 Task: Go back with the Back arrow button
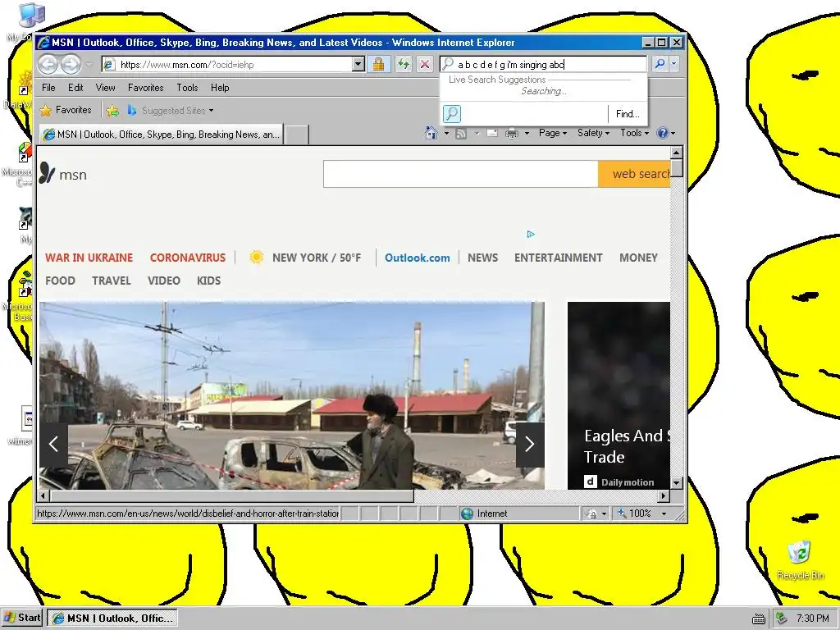[48, 65]
